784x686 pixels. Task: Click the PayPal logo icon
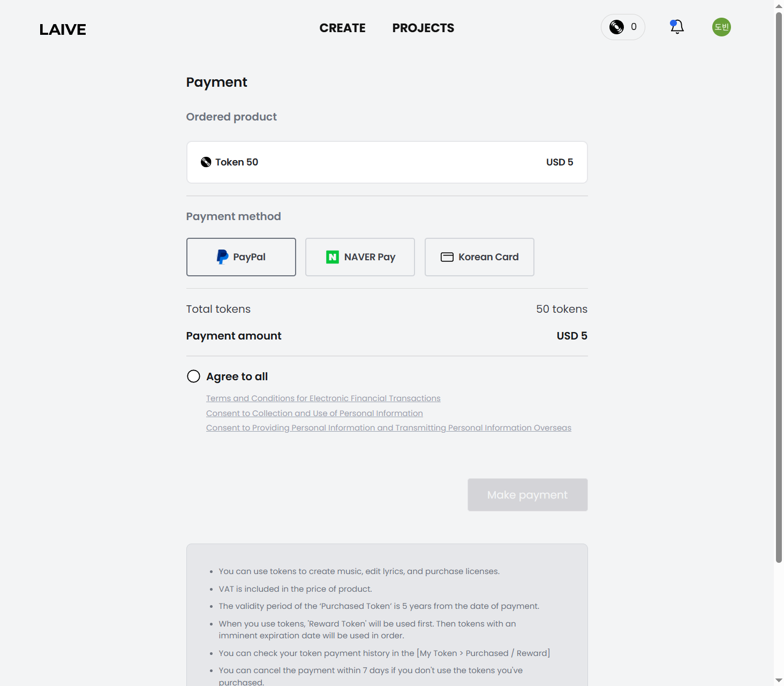222,257
